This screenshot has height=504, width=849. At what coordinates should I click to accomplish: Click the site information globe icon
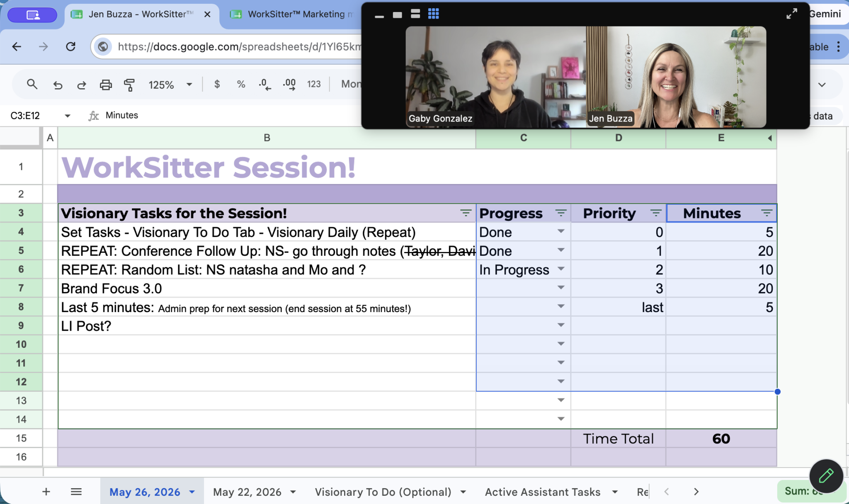click(103, 46)
